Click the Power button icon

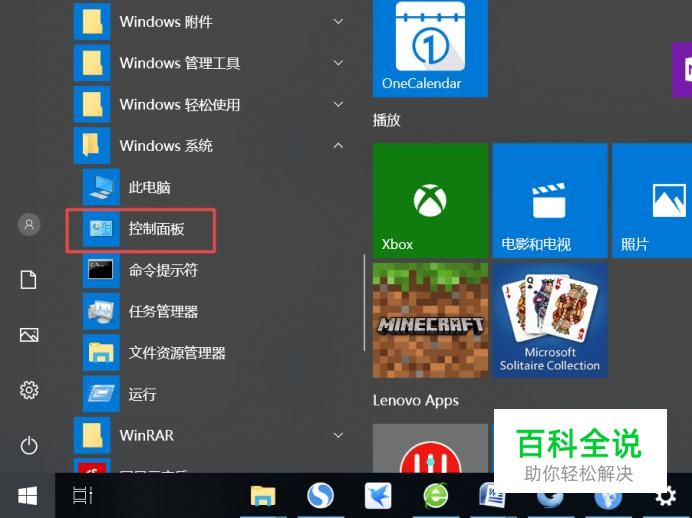point(29,446)
